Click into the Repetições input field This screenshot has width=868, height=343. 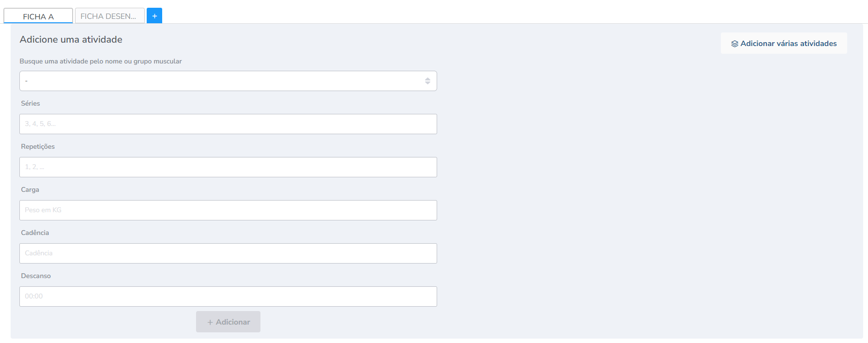click(228, 167)
